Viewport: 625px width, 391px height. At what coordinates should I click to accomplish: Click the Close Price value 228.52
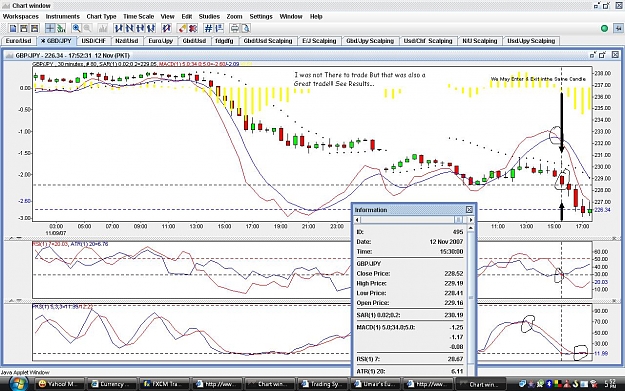(x=454, y=273)
